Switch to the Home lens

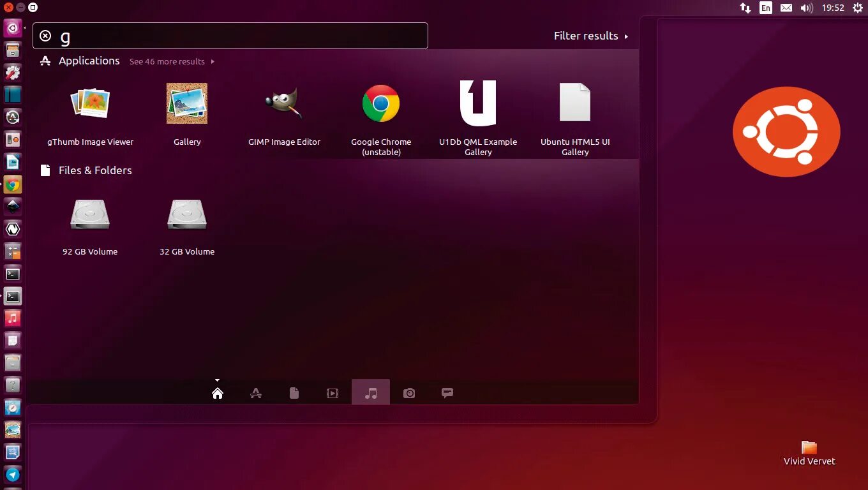tap(218, 393)
